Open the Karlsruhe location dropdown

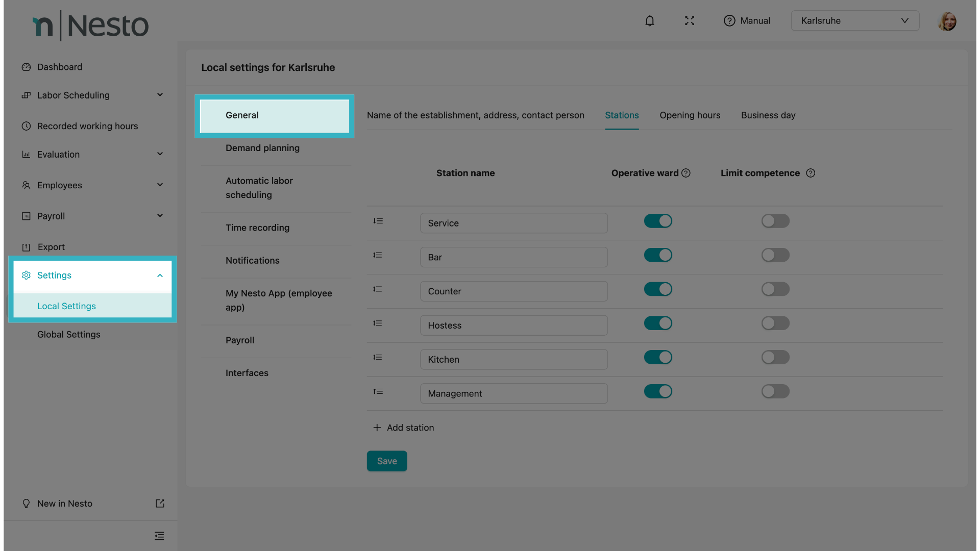(855, 21)
